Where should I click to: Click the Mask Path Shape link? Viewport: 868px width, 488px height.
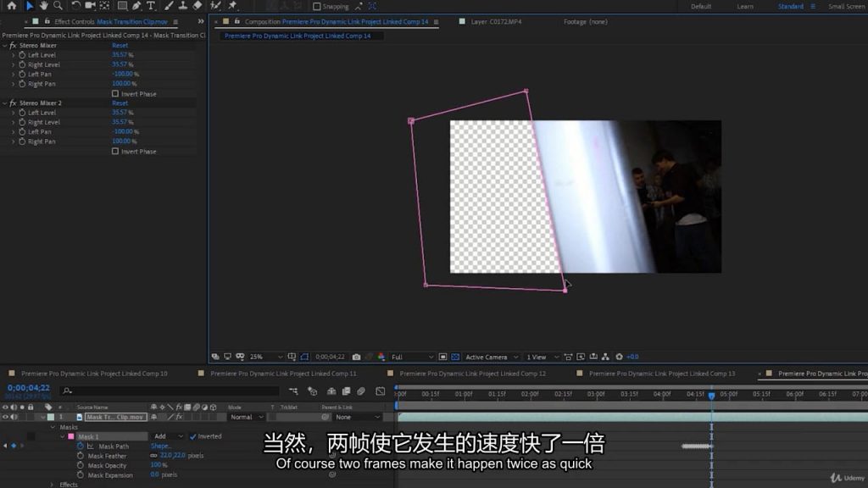[160, 446]
